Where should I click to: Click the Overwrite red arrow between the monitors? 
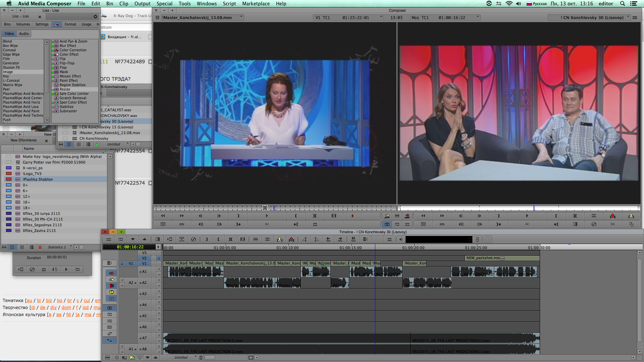[x=407, y=216]
